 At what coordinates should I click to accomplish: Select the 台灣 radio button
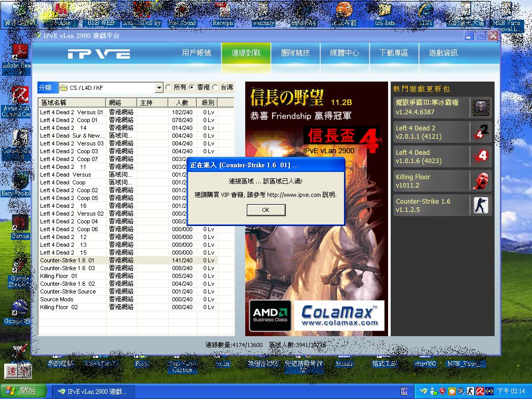coord(215,87)
